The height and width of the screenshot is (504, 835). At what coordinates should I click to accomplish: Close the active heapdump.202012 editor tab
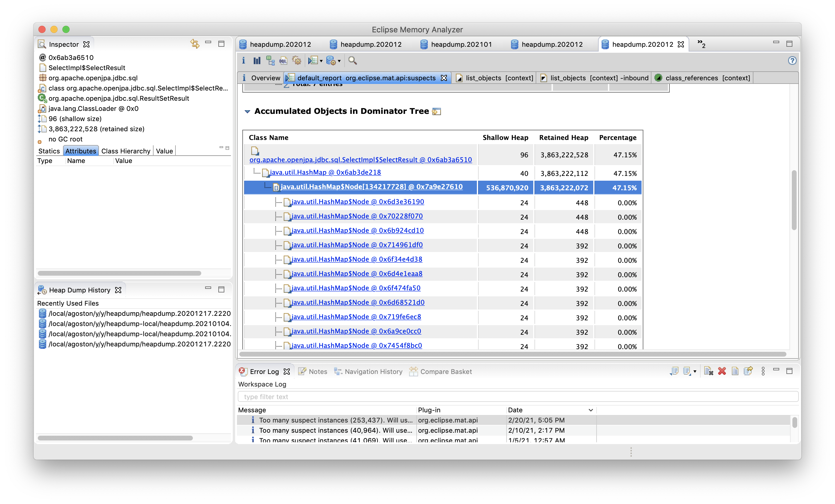pyautogui.click(x=681, y=44)
